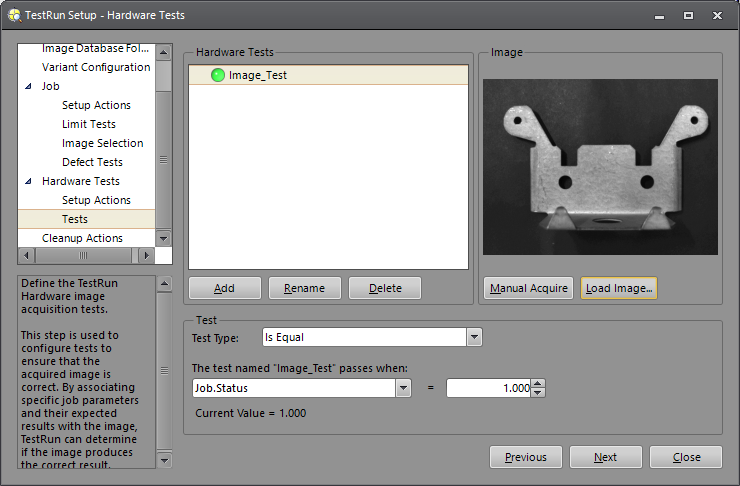
Task: Go to Defect Tests step
Action: (x=92, y=163)
